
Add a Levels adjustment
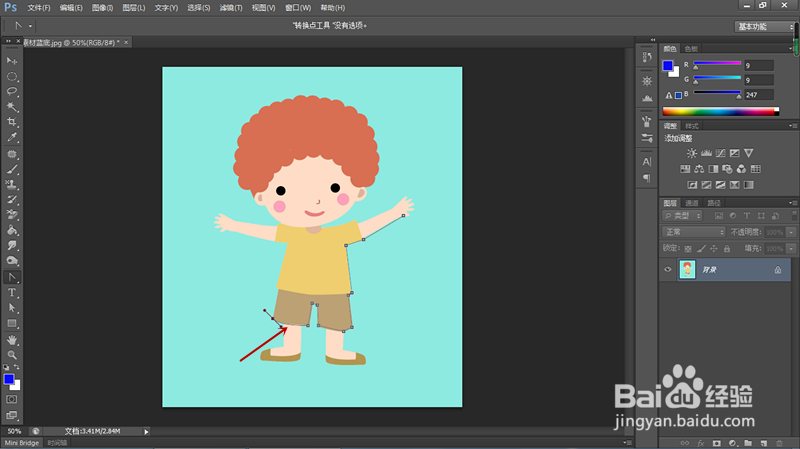click(x=706, y=153)
